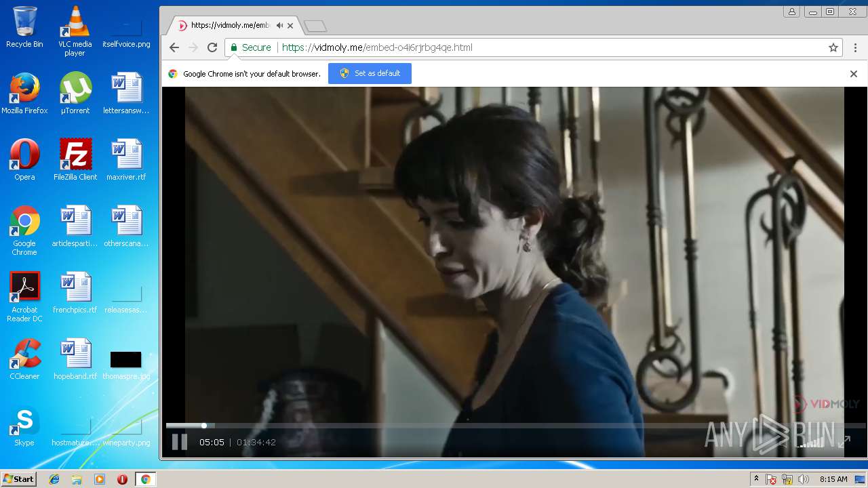Click Show desktop button on taskbar
The image size is (868, 488).
(861, 479)
